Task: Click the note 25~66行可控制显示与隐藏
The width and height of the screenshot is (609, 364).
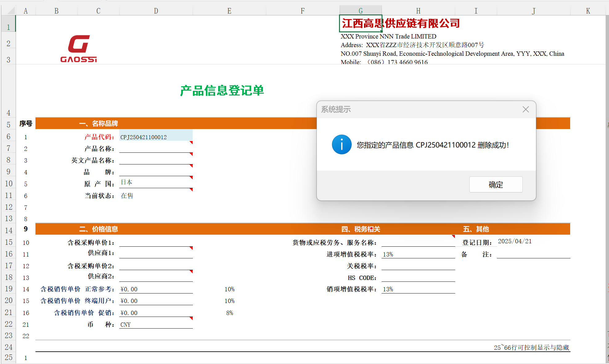Action: pos(531,347)
